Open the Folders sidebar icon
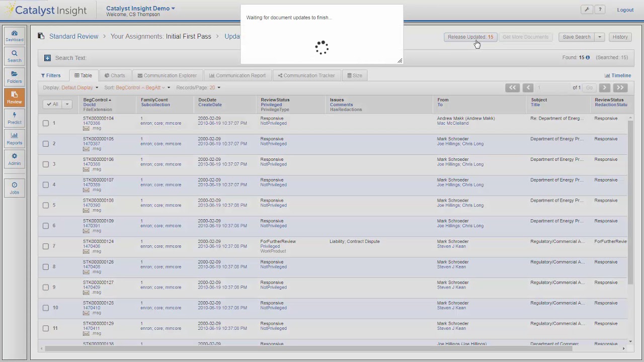 point(14,77)
